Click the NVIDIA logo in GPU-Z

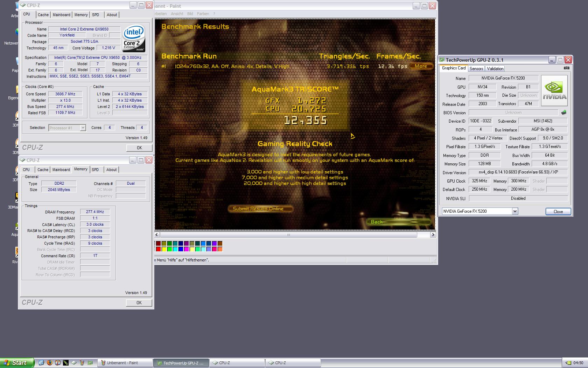pyautogui.click(x=555, y=90)
